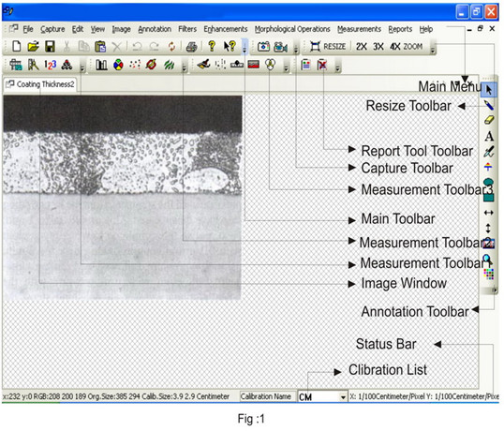Open the Morphological Operations menu
Screen dimensions: 504x431
tap(292, 29)
